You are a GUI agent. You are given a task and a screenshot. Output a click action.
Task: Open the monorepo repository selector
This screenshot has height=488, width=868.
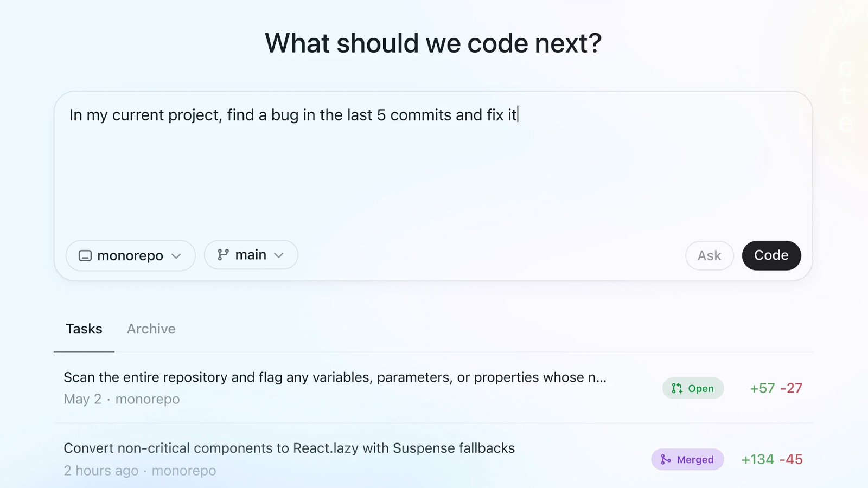coord(130,255)
